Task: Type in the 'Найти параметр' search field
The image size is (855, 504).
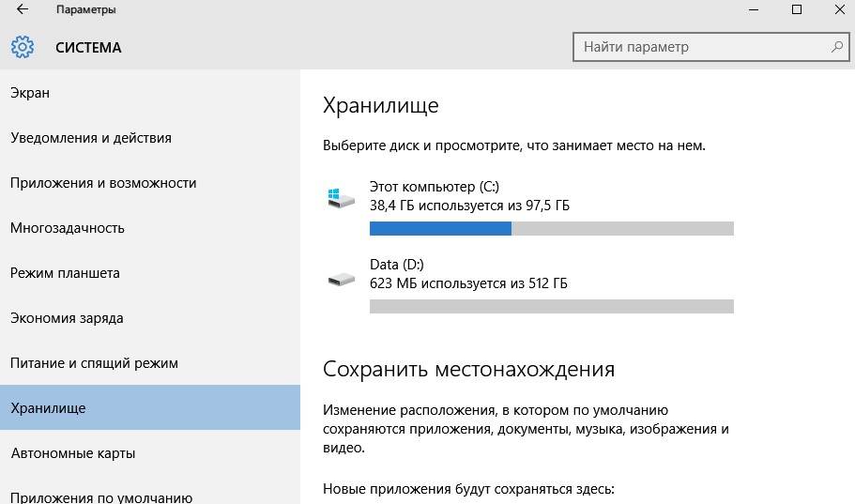Action: coord(699,46)
